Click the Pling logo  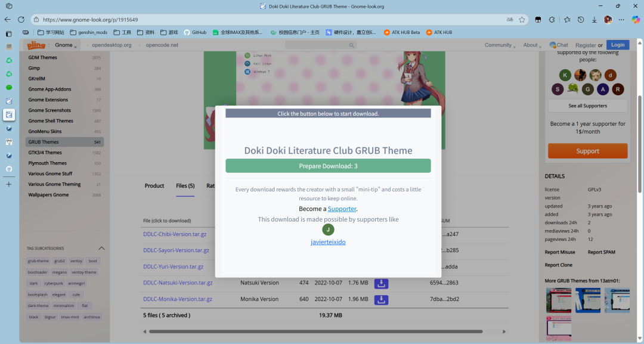[x=37, y=45]
